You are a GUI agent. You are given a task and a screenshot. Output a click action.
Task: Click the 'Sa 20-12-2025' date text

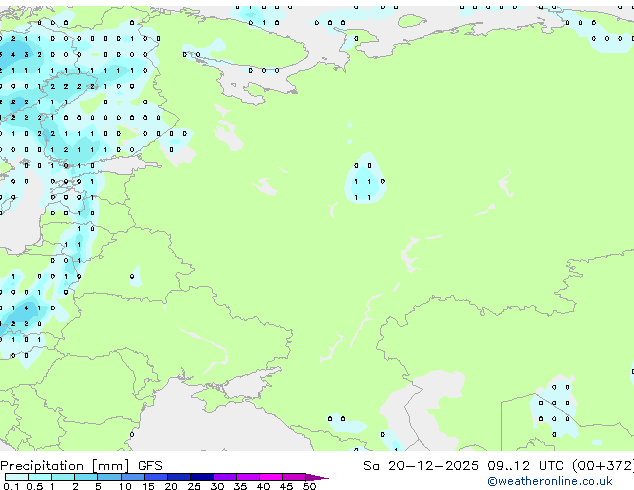421,466
